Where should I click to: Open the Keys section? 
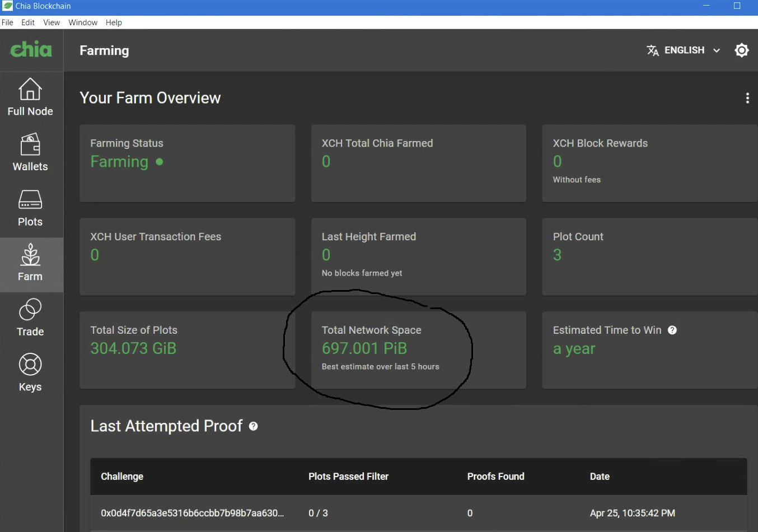pos(30,374)
